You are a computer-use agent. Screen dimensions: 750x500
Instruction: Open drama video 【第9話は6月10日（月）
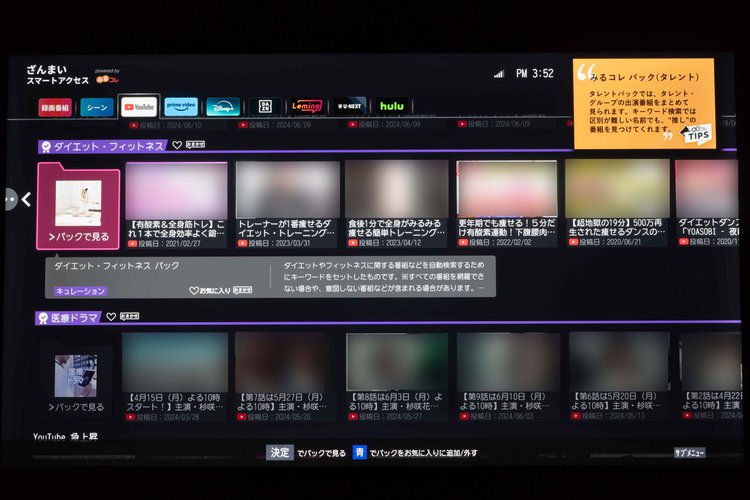tap(508, 376)
